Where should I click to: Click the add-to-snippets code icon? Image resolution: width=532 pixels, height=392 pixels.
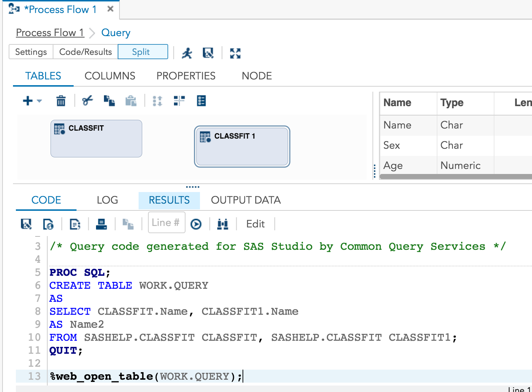pos(75,224)
